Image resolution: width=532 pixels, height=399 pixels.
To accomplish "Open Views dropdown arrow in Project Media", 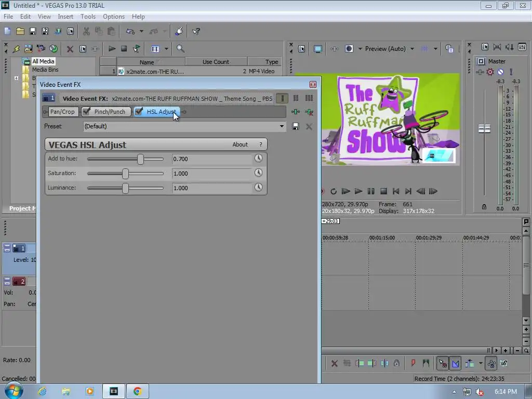I will click(x=167, y=49).
